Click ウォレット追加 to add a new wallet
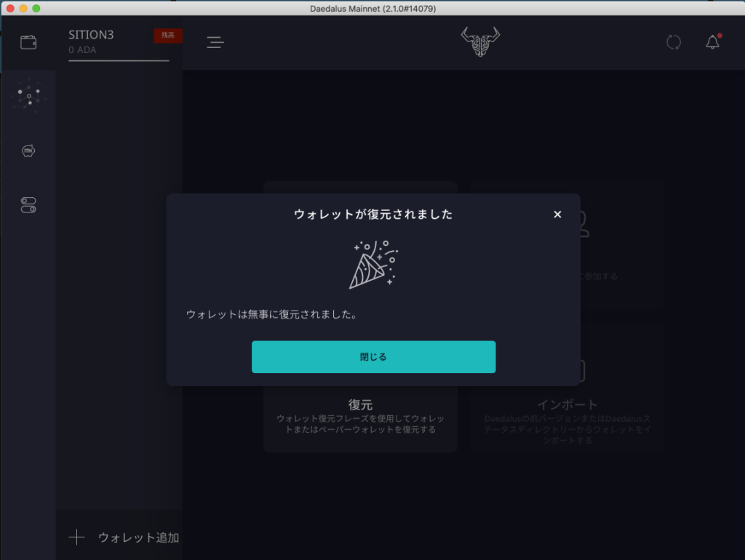Screen dimensions: 745x560 [138, 537]
